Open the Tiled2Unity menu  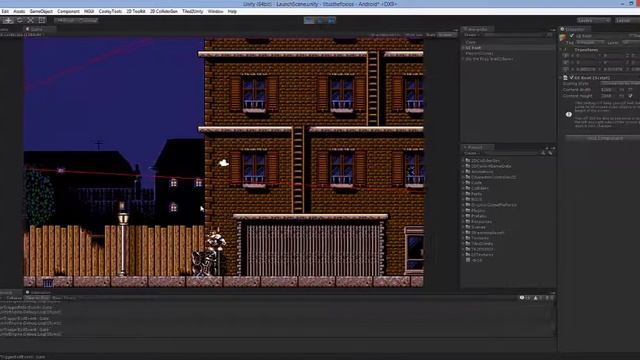[193, 11]
